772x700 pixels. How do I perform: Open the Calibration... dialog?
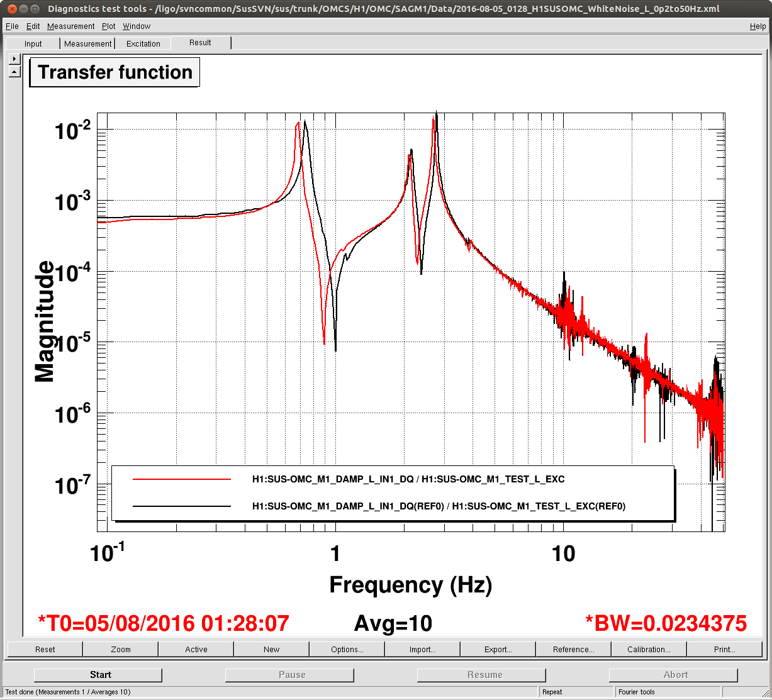[649, 649]
